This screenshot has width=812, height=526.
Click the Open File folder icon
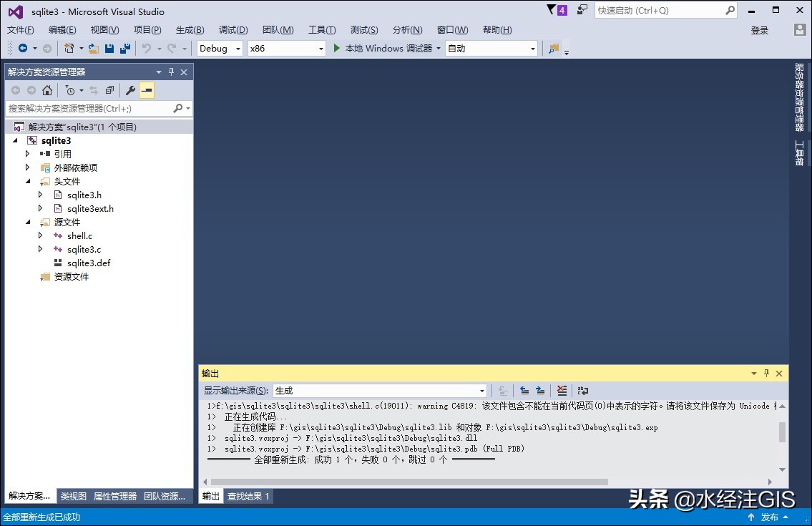[x=93, y=48]
